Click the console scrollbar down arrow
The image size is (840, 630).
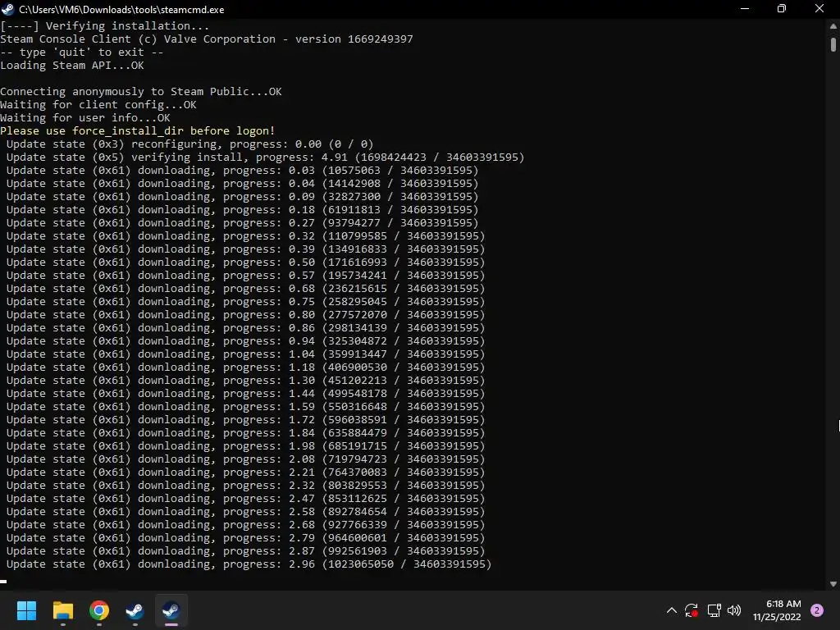833,584
